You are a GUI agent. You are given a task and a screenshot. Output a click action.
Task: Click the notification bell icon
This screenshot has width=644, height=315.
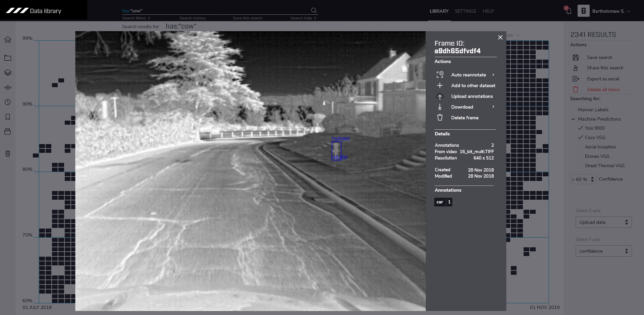coord(569,11)
